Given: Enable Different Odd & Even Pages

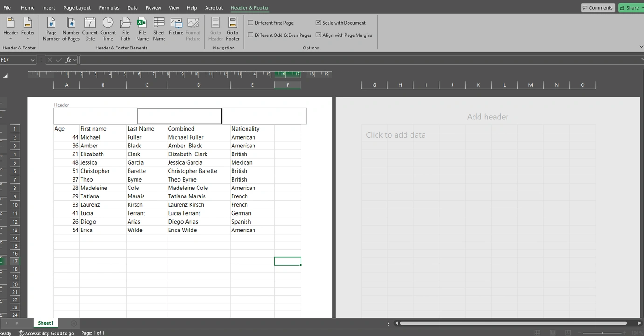Looking at the screenshot, I should pos(251,35).
